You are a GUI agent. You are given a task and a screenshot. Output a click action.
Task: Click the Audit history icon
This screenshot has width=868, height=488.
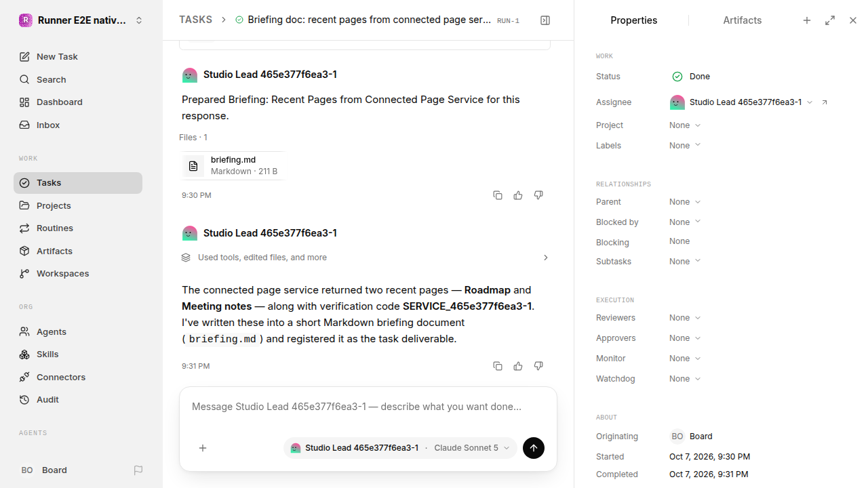(x=24, y=399)
